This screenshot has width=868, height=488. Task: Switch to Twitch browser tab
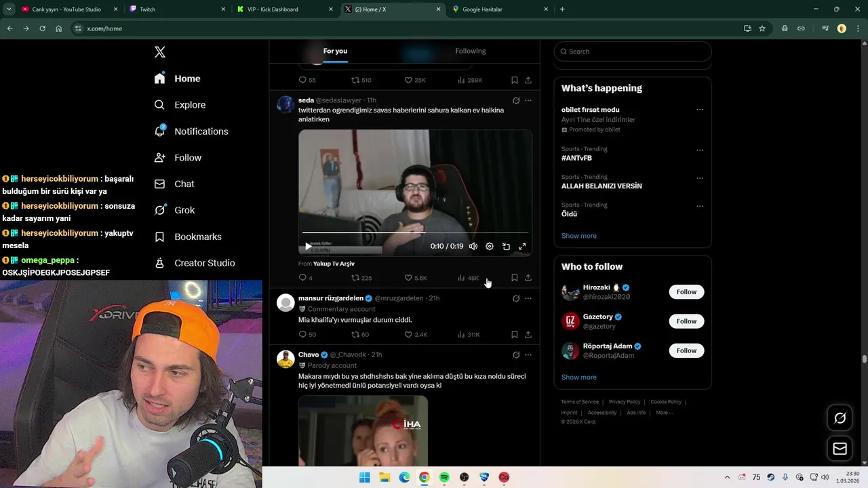[x=178, y=9]
